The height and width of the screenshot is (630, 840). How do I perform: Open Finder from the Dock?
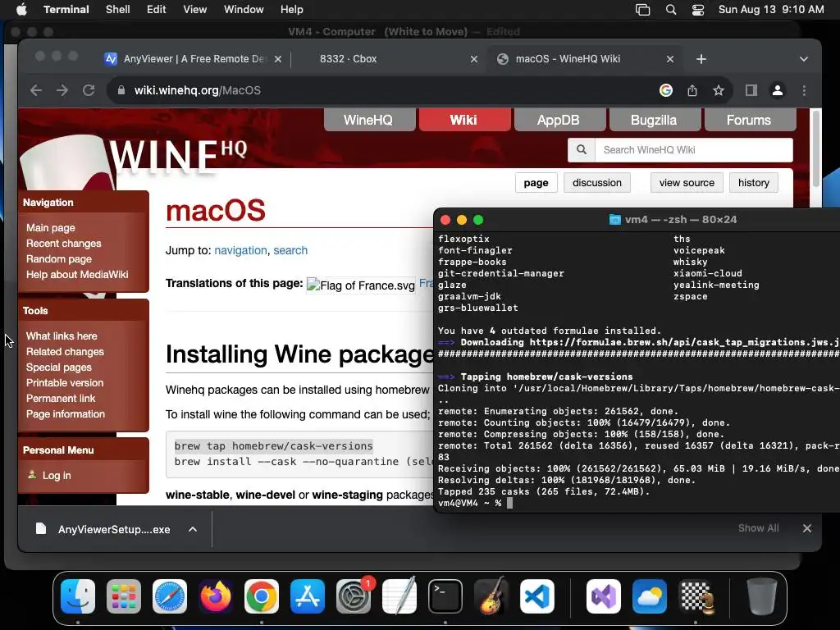point(78,596)
